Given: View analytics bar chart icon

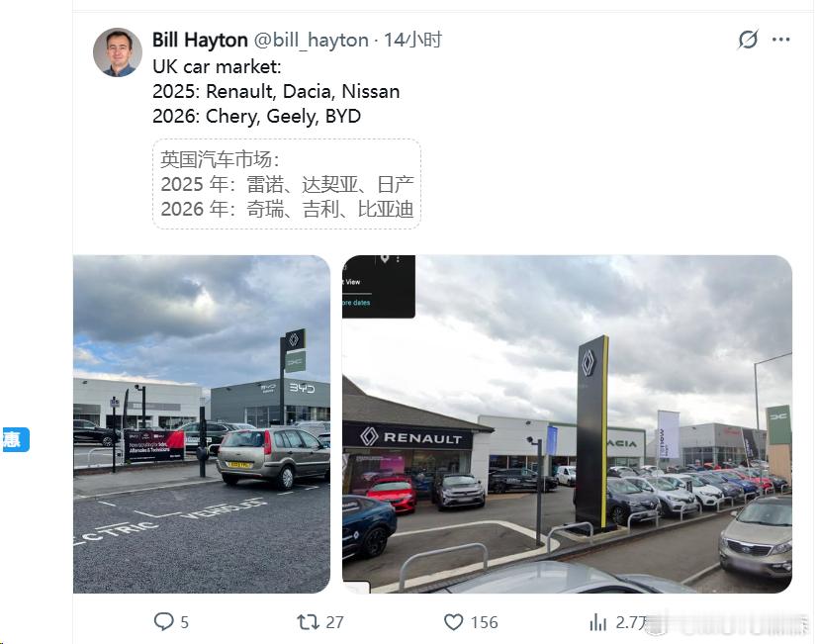Looking at the screenshot, I should [x=598, y=622].
